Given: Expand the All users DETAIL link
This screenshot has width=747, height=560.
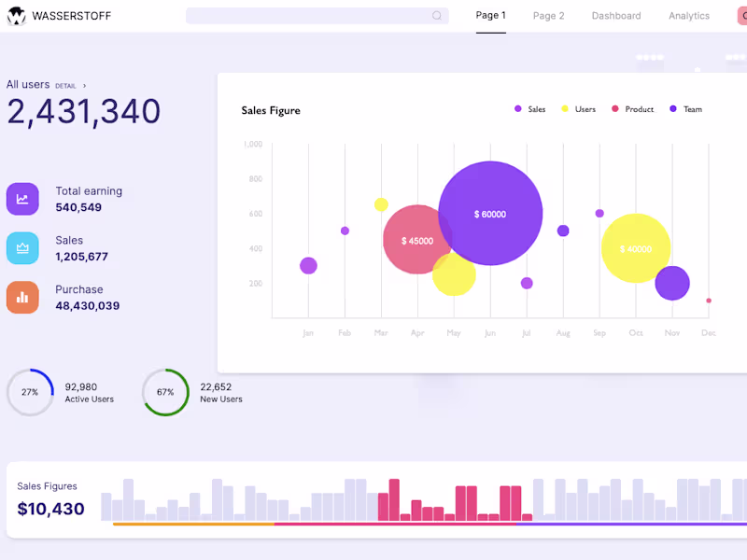Looking at the screenshot, I should (65, 85).
